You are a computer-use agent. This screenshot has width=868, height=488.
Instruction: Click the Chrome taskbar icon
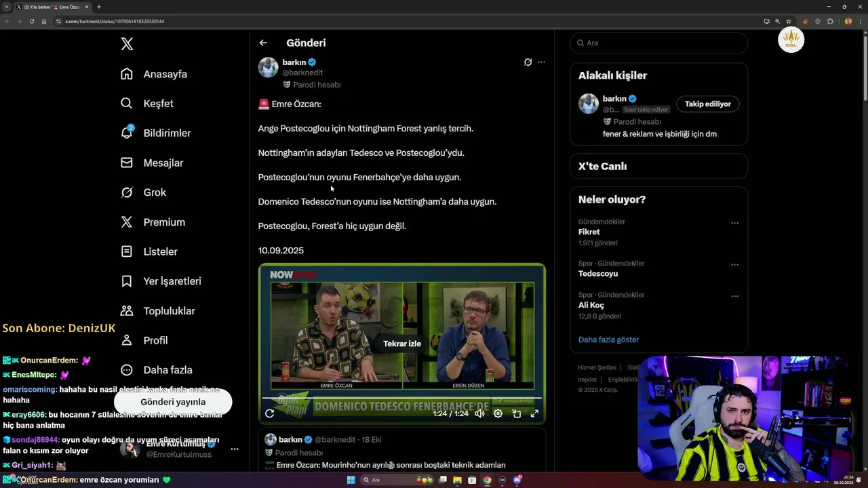(x=487, y=480)
